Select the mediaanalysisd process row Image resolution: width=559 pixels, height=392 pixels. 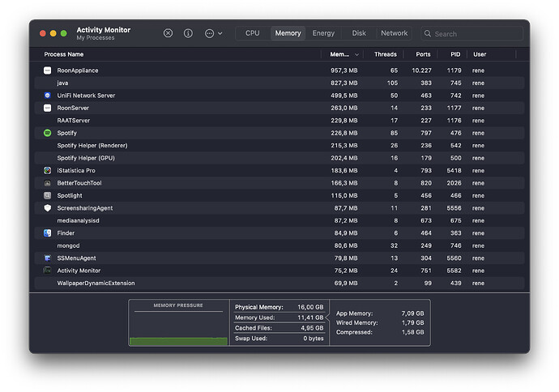tap(279, 220)
